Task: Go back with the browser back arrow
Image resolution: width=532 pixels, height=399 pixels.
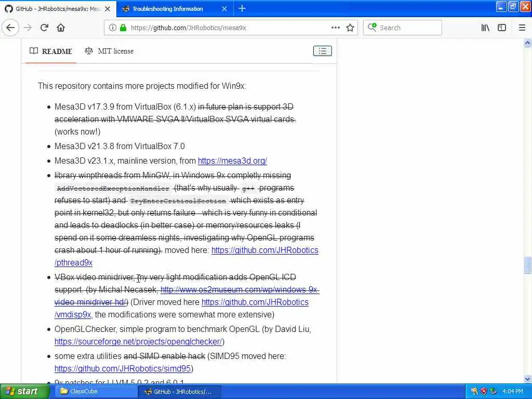Action: [x=10, y=28]
